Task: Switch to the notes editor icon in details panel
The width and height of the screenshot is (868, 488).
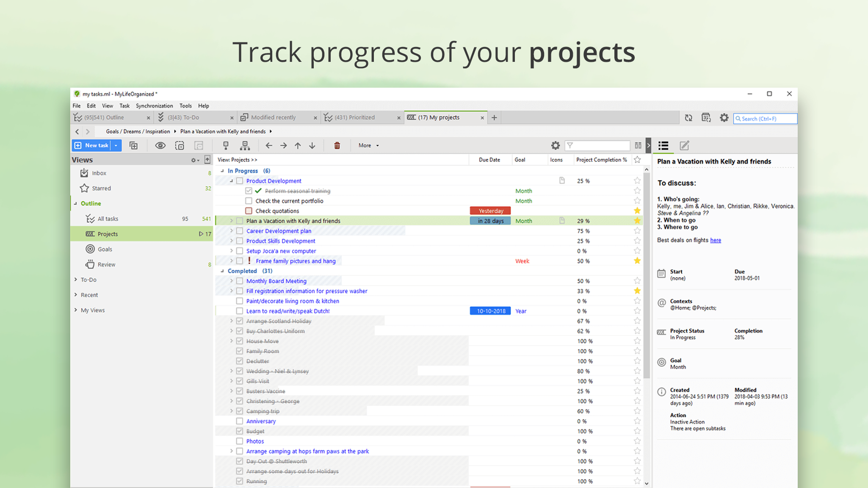Action: click(x=684, y=145)
